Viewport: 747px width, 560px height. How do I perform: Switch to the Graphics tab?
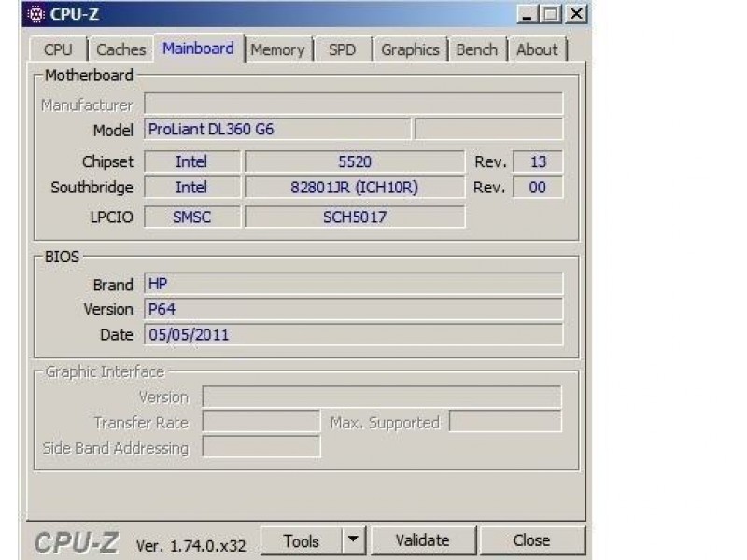click(x=410, y=49)
